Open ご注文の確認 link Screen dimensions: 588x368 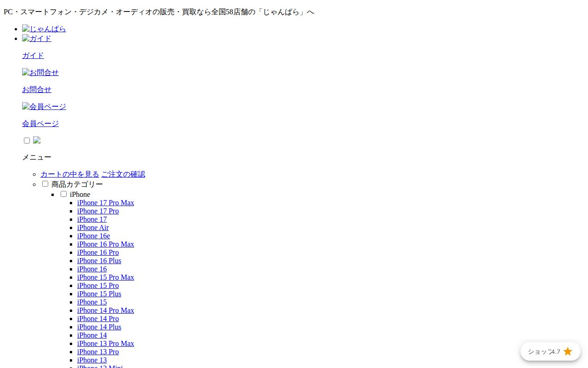pos(123,174)
